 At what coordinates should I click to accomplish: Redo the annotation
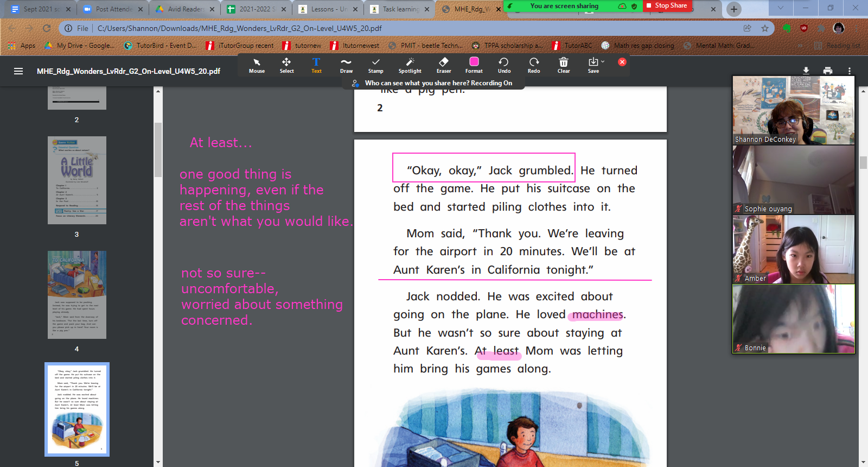(x=534, y=65)
